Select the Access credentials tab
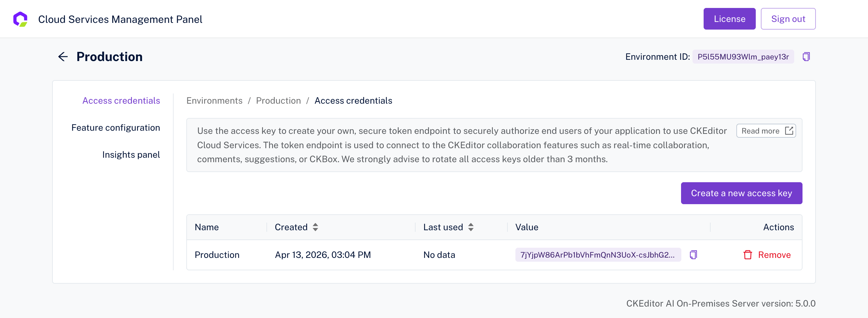The image size is (868, 318). [x=121, y=100]
